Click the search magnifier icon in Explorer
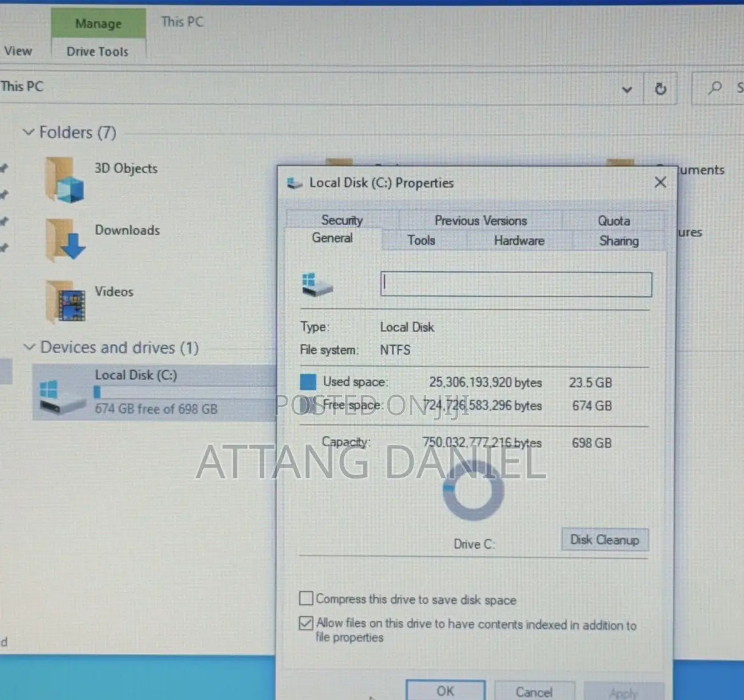Image resolution: width=744 pixels, height=700 pixels. [715, 87]
